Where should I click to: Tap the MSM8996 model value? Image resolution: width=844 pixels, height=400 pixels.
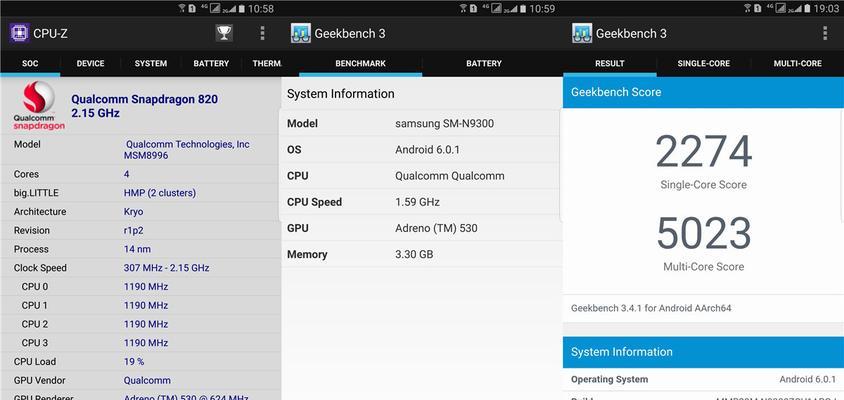pos(146,156)
